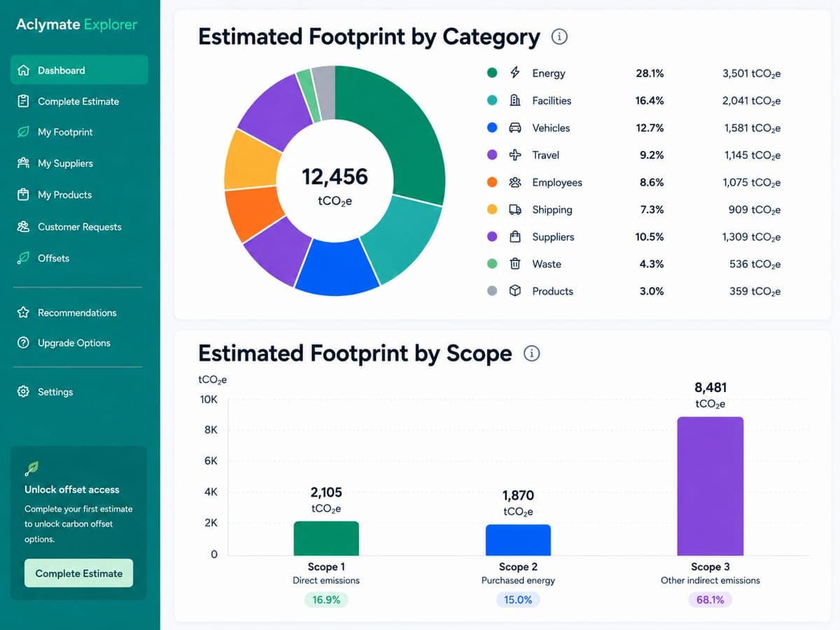Click the Facilities building icon
840x630 pixels.
tap(515, 100)
